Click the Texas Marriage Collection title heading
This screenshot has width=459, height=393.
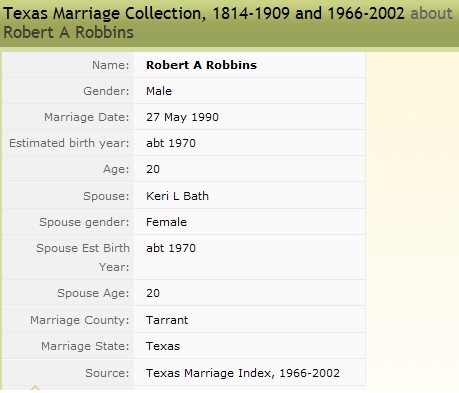click(204, 14)
